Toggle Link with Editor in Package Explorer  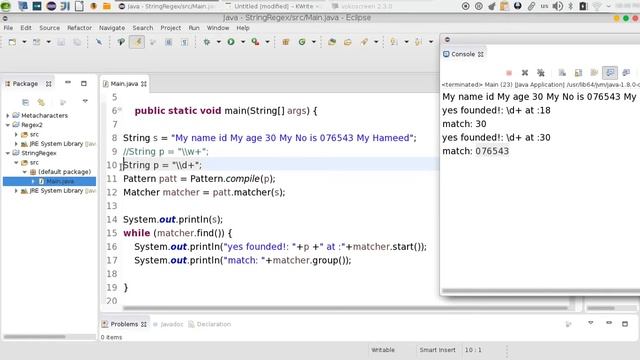(41, 102)
